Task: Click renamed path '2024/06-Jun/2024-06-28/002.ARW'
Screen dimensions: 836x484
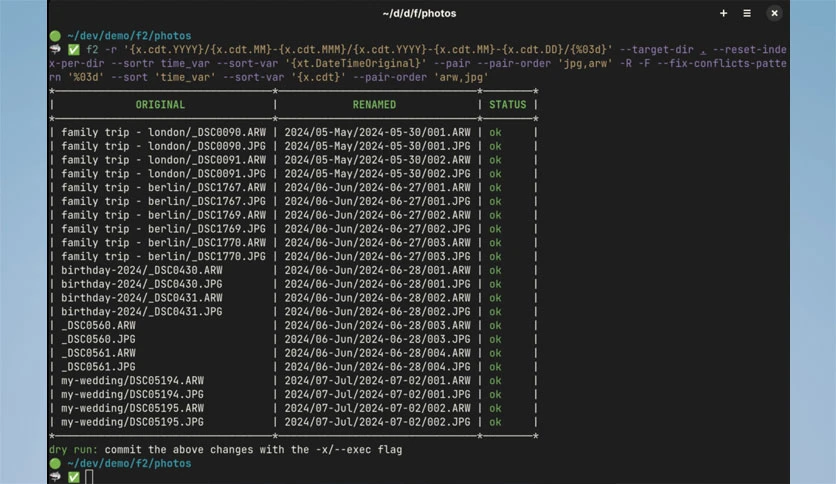Action: click(377, 298)
